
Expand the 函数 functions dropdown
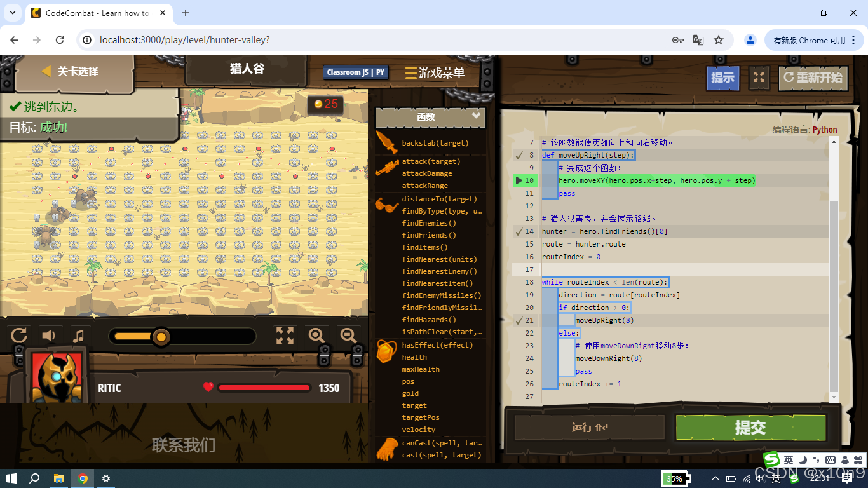click(x=430, y=117)
